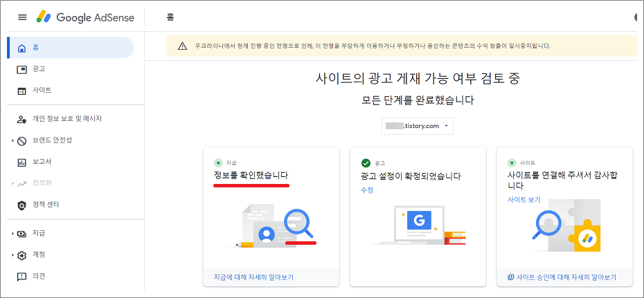The width and height of the screenshot is (644, 298).
Task: Click the 정보를 확인했습니다 heading
Action: click(x=251, y=176)
